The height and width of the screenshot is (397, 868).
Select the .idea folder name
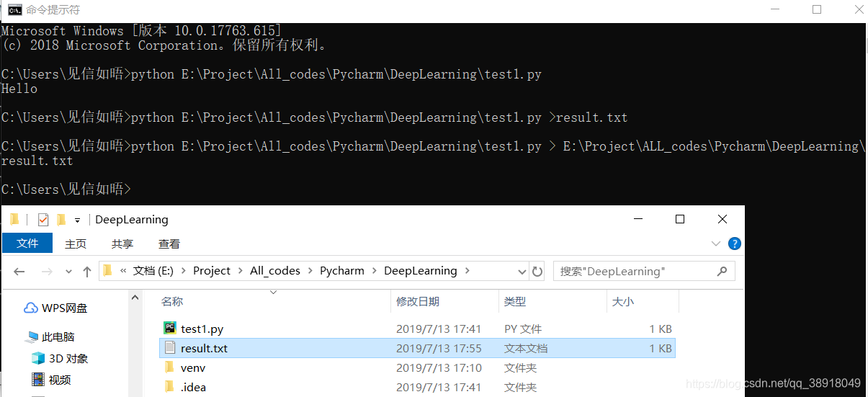pyautogui.click(x=193, y=387)
